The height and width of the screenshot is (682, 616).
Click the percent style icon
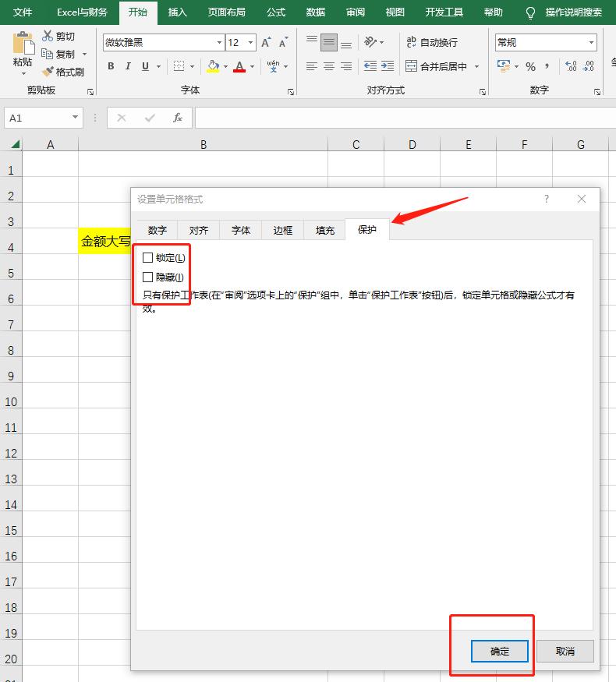coord(530,66)
